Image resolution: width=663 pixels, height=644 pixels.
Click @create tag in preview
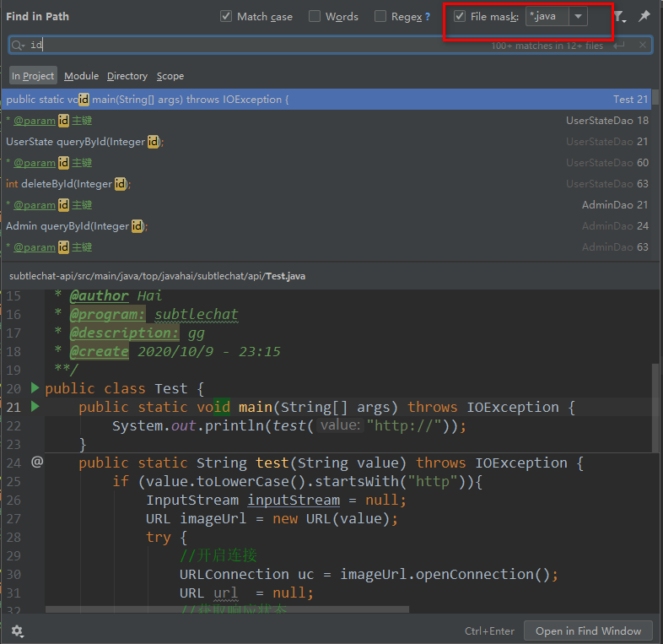coord(99,352)
